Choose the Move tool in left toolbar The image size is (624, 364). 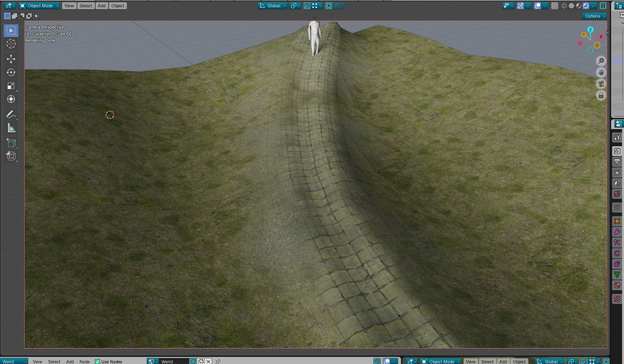[x=11, y=59]
